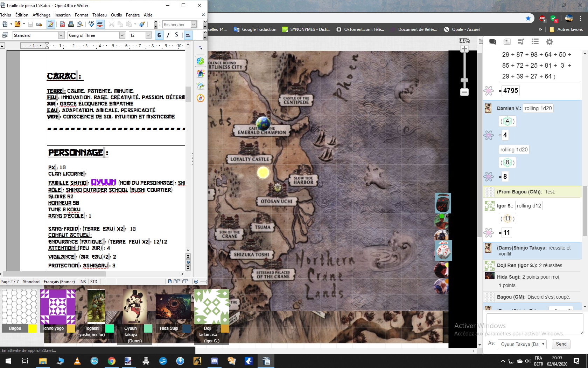Open font name Gang of Three dropdown
The width and height of the screenshot is (588, 368).
pos(122,35)
